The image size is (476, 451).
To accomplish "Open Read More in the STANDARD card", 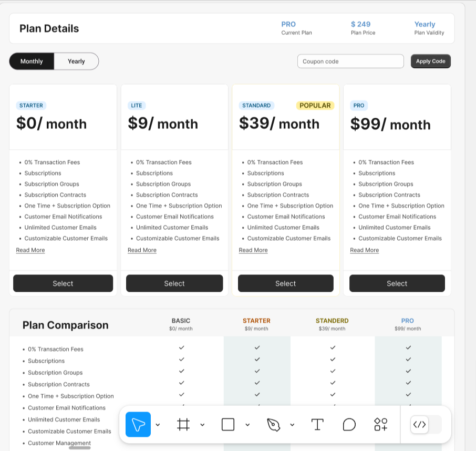I will pos(253,250).
